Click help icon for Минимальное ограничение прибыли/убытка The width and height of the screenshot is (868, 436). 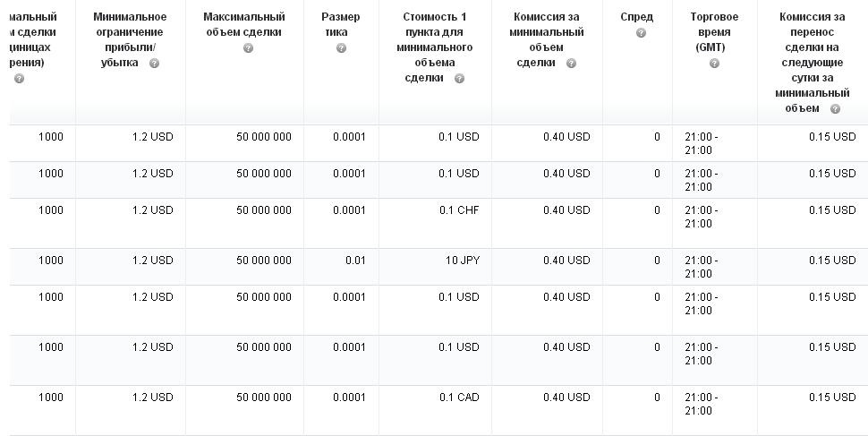[x=155, y=64]
